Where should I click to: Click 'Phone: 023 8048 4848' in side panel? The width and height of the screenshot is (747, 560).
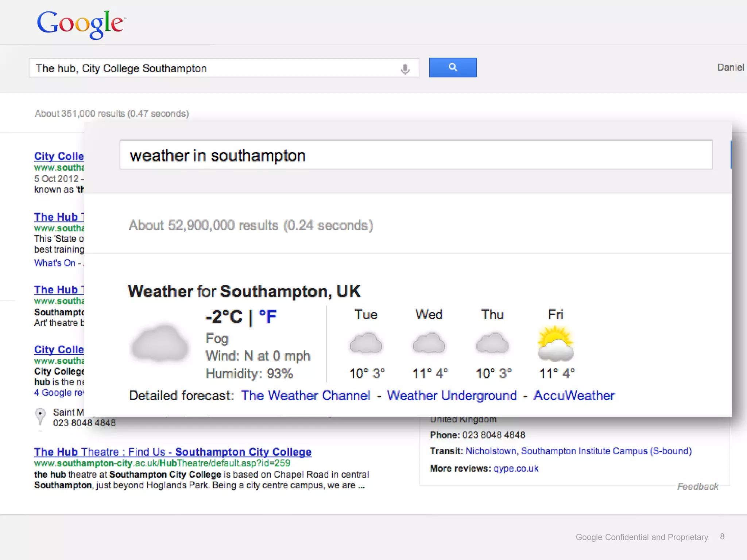(477, 435)
